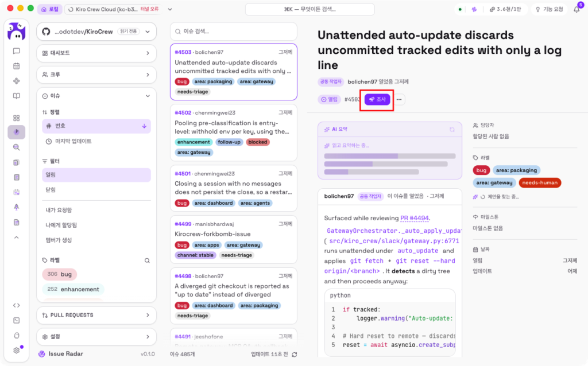The width and height of the screenshot is (588, 366).
Task: Focus the ⌘K global search field
Action: [x=310, y=9]
